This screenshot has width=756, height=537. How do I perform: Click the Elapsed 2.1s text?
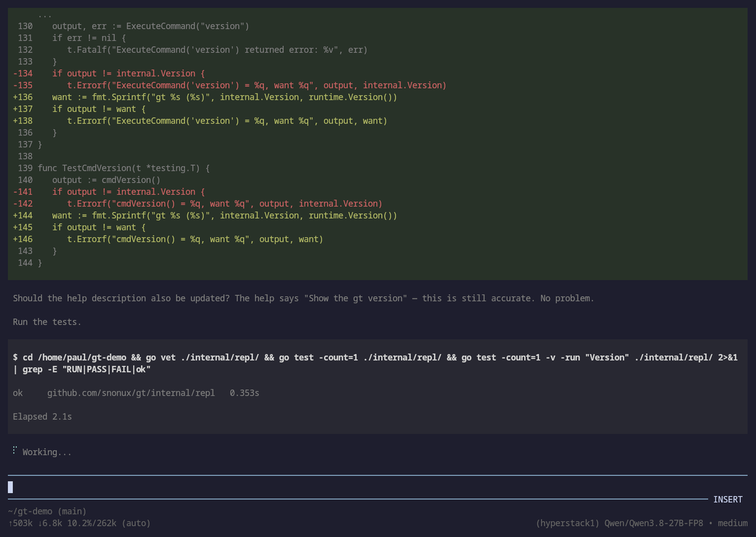click(42, 417)
